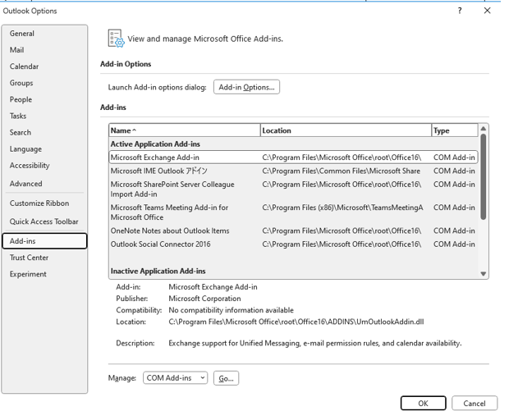
Task: Open the Manage COM Add-ins dropdown
Action: click(x=176, y=378)
